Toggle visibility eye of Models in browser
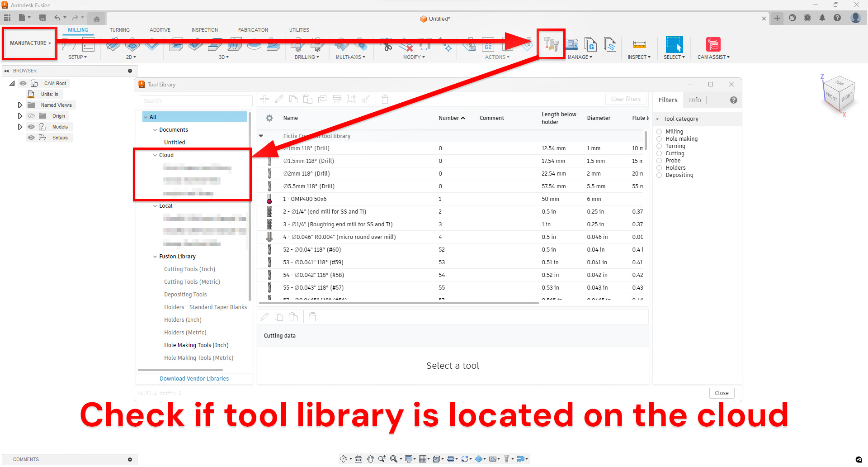This screenshot has height=467, width=868. click(31, 127)
